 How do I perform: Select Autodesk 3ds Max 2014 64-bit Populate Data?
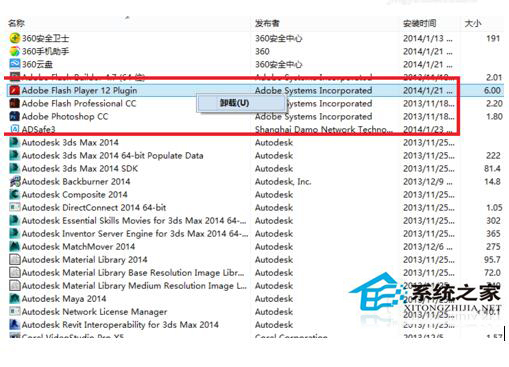113,155
